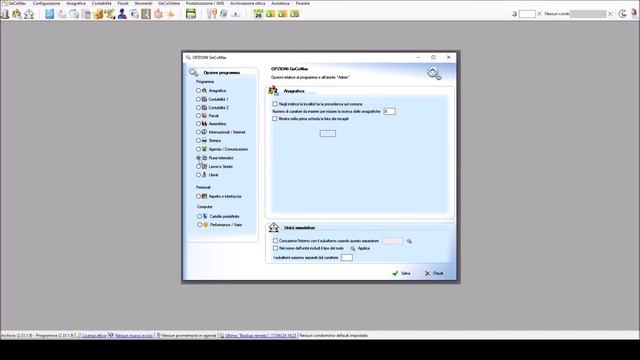Click the keys and tools toolbar icon

[x=211, y=14]
